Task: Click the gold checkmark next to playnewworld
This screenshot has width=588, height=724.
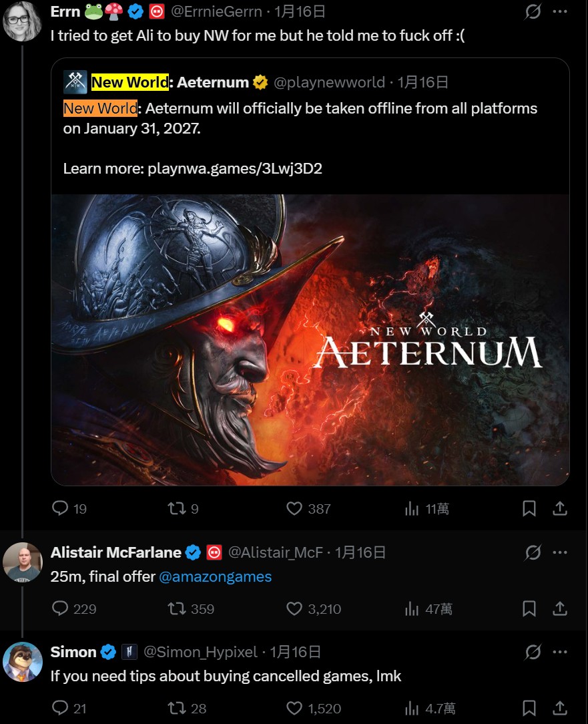Action: click(260, 81)
